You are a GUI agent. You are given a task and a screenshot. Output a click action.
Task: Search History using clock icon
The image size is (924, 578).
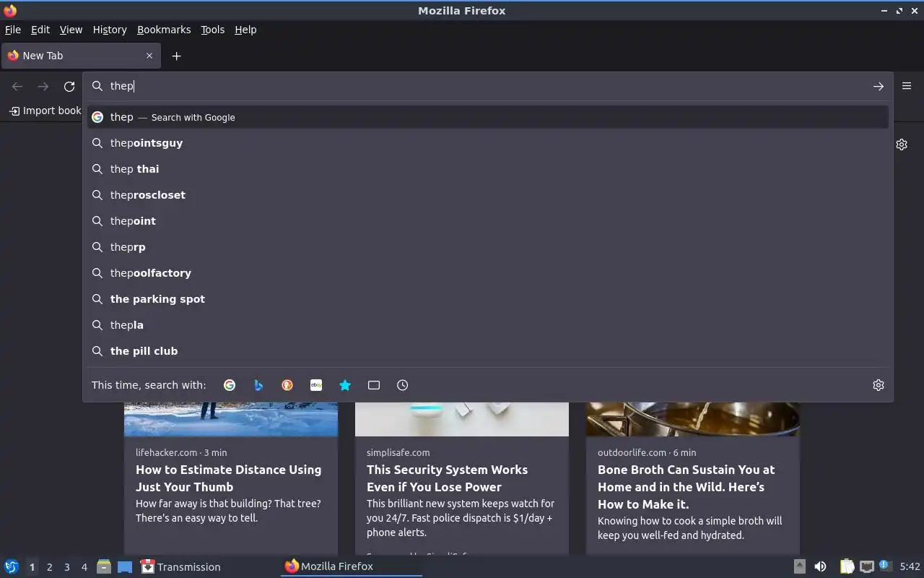(x=403, y=385)
